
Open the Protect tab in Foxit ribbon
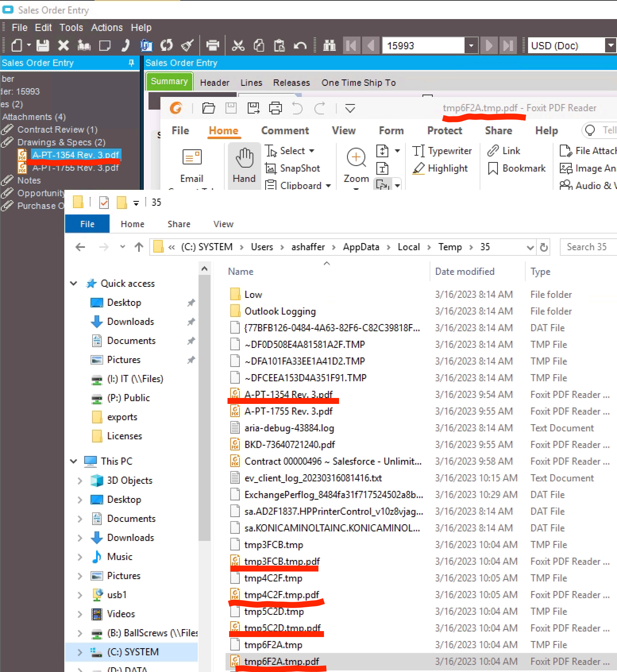pos(445,131)
